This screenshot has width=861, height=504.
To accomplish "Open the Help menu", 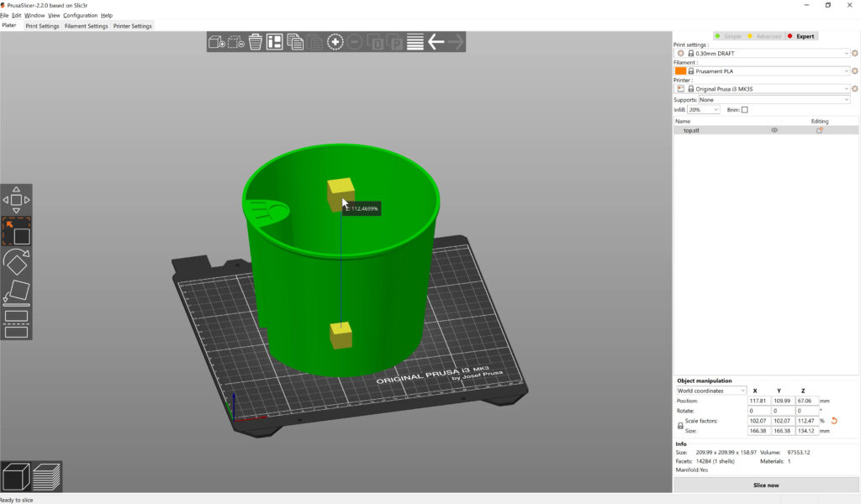I will [107, 15].
